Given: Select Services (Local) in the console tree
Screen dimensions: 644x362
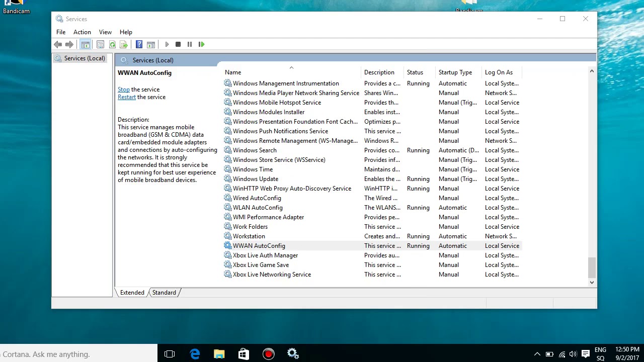Looking at the screenshot, I should pyautogui.click(x=79, y=58).
